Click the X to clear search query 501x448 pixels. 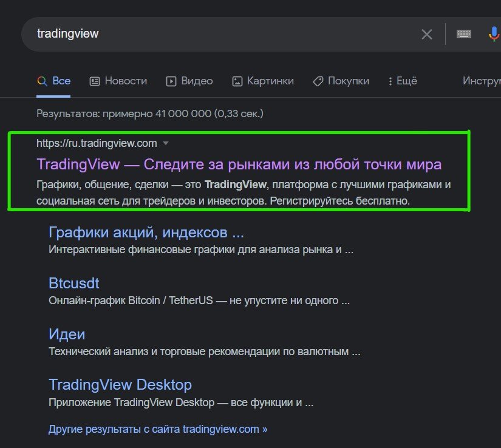pyautogui.click(x=427, y=34)
